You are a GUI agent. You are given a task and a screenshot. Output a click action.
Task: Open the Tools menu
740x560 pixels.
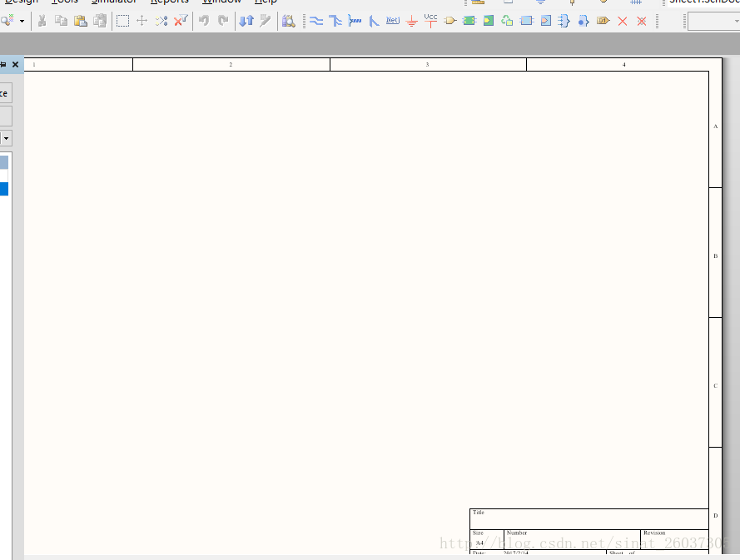pos(65,2)
